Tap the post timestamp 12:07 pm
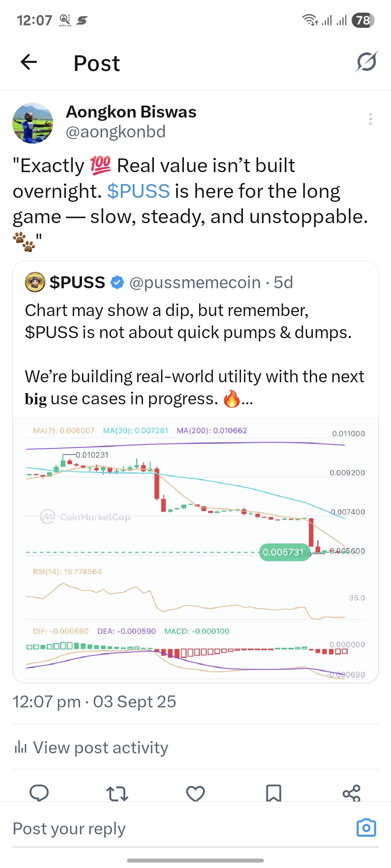The width and height of the screenshot is (391, 868). click(46, 702)
